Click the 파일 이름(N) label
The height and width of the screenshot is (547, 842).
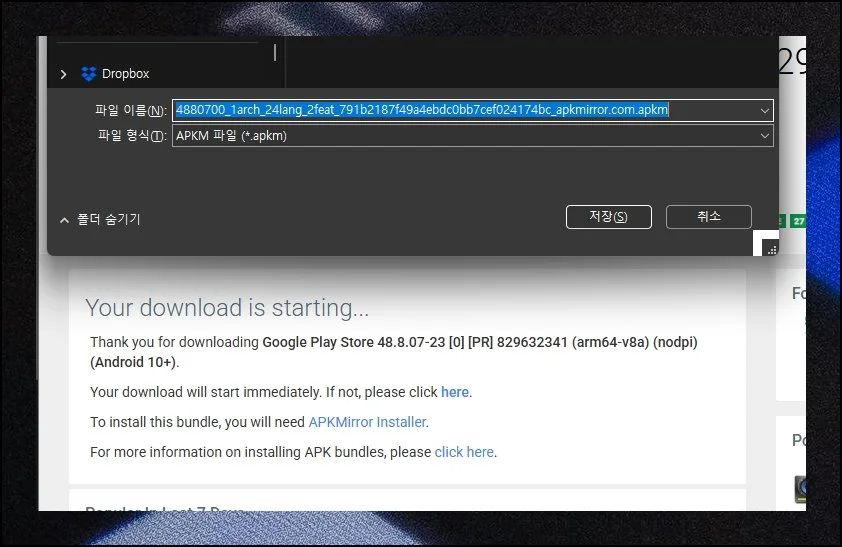[130, 110]
